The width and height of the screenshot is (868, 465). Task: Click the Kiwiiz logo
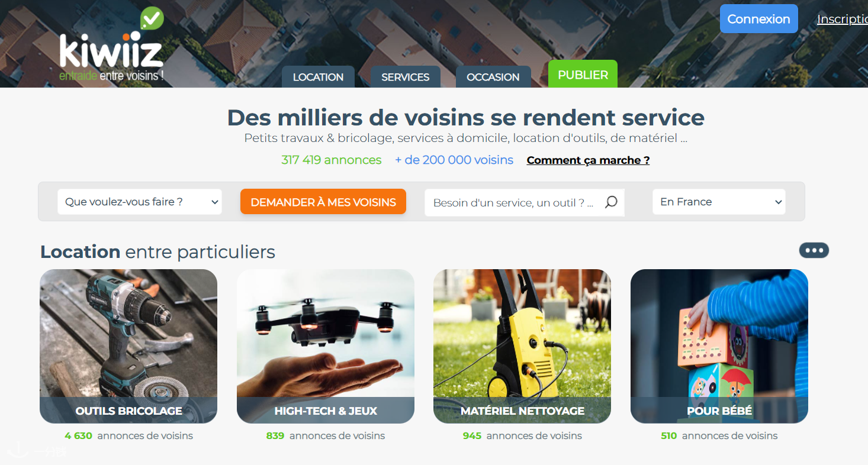click(111, 45)
